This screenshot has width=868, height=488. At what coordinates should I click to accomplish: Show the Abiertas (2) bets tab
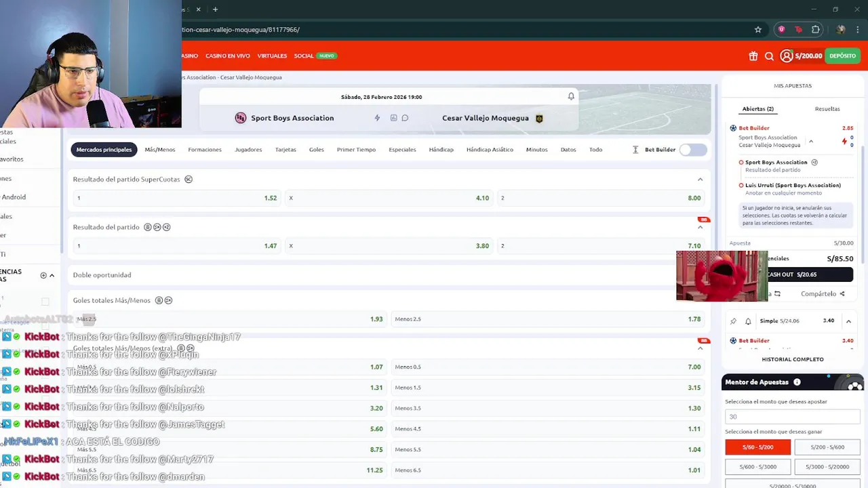tap(758, 109)
